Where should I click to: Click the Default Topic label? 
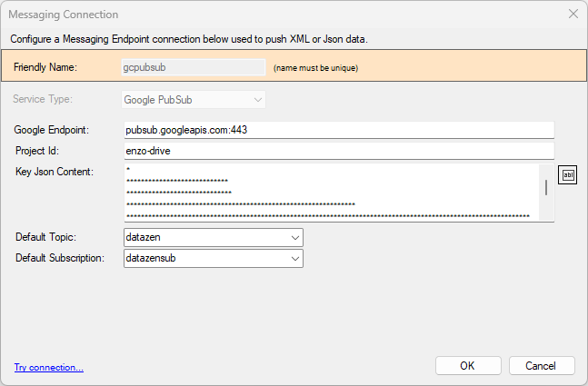(45, 237)
